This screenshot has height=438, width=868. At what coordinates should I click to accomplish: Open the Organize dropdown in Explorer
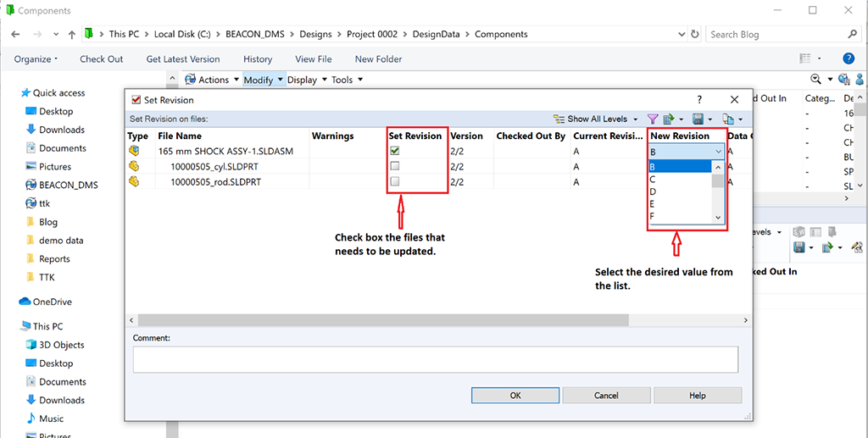pos(36,59)
